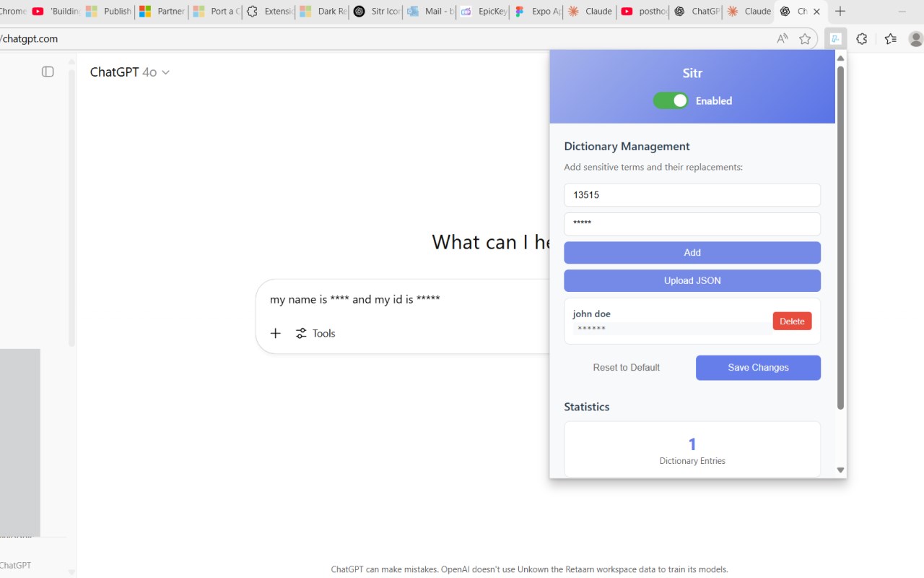Open the Extensions puzzle icon
Viewport: 924px width, 578px height.
(861, 39)
